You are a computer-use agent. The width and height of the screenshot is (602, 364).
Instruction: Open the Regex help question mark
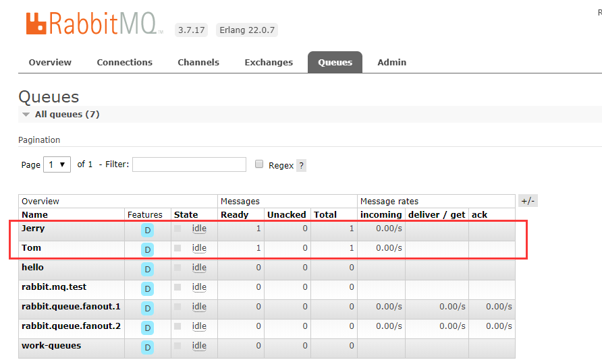click(x=302, y=166)
